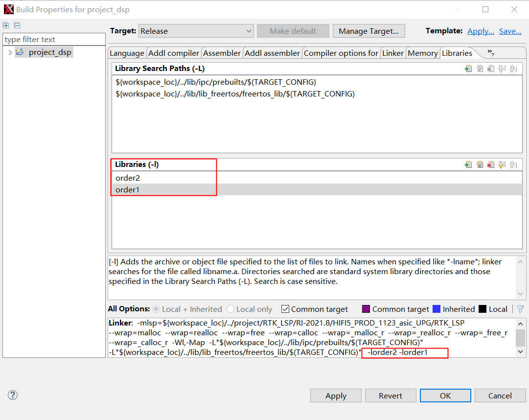Click the filter funnel icon beside Local legend
Image resolution: width=529 pixels, height=420 pixels.
click(x=520, y=309)
